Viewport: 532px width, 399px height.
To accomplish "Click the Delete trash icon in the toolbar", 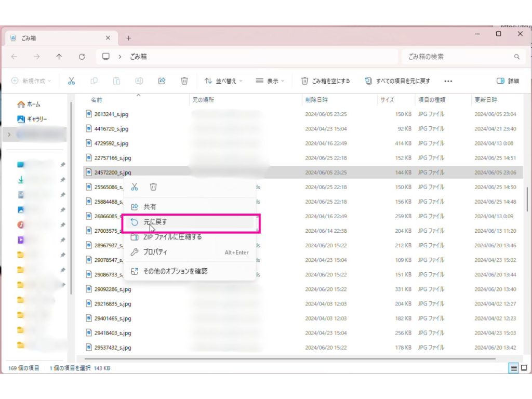I will [x=184, y=81].
